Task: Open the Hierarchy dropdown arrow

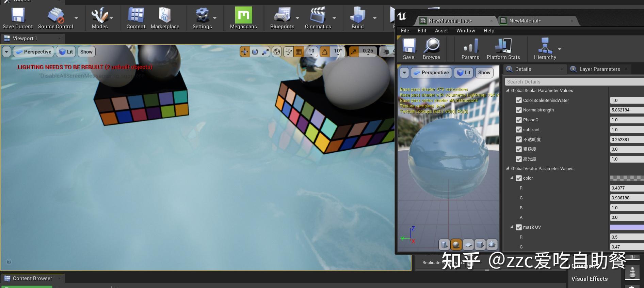Action: click(x=560, y=49)
